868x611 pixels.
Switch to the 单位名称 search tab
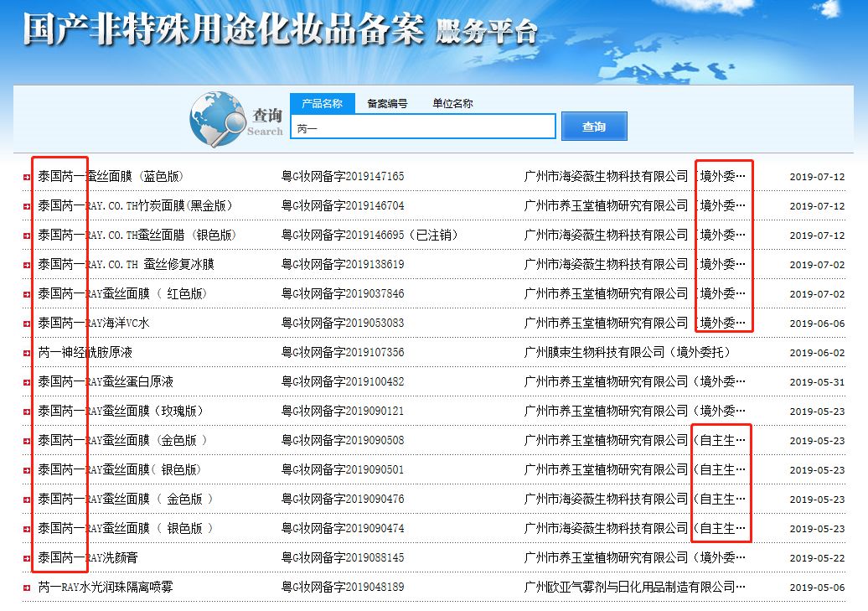(455, 103)
